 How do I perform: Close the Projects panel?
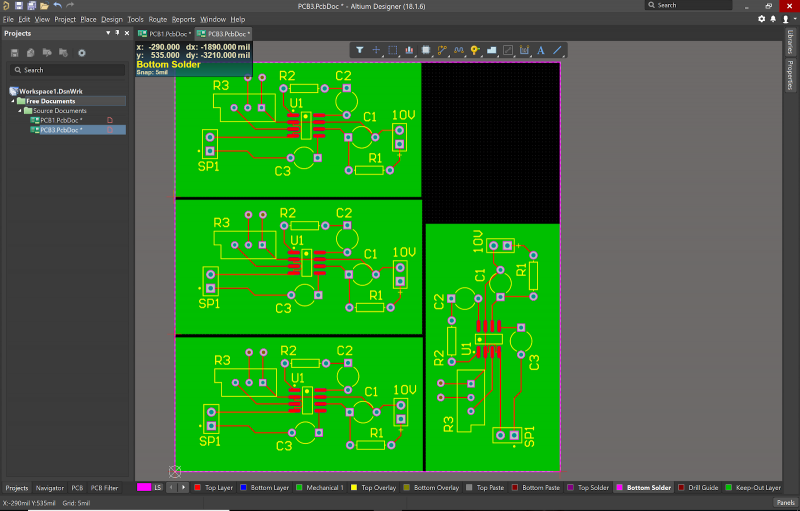coord(127,33)
